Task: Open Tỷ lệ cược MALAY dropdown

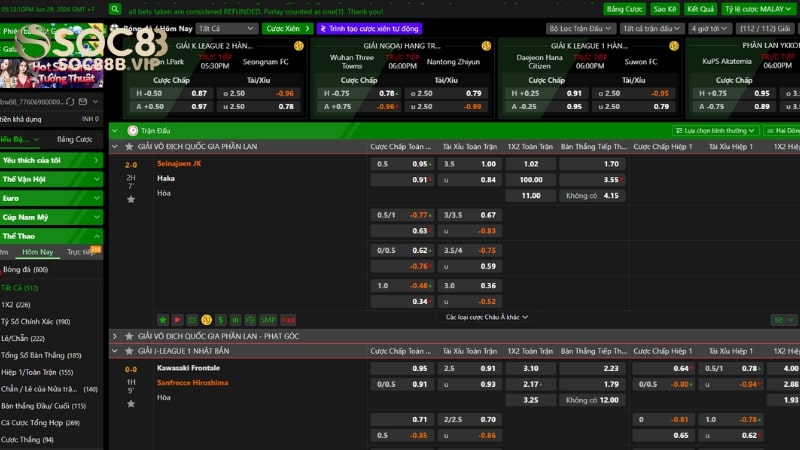Action: tap(758, 9)
